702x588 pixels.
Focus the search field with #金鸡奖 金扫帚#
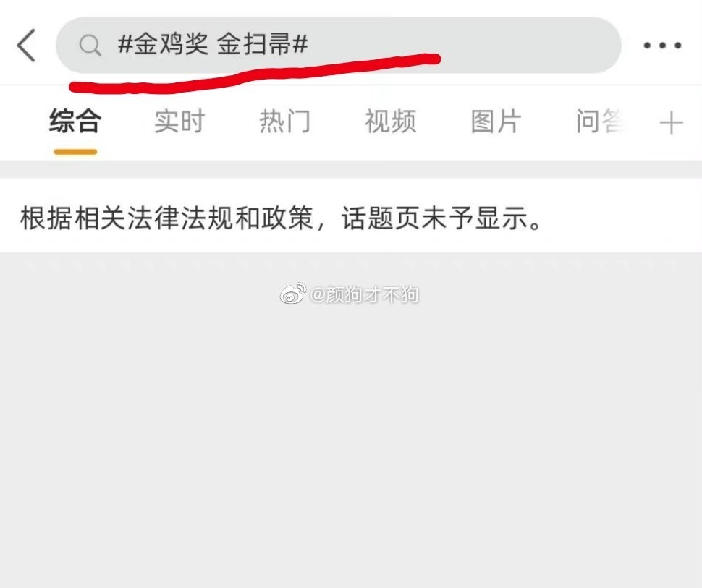tap(339, 45)
